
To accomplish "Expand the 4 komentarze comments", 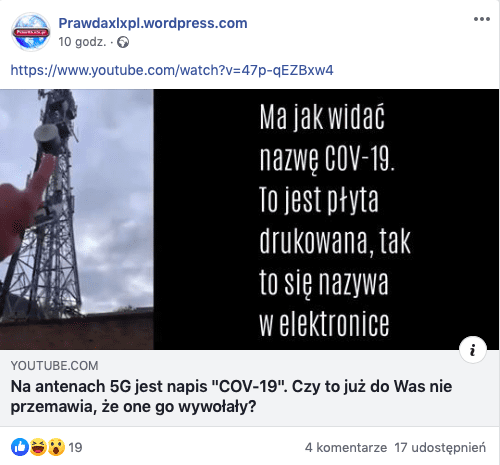I will (346, 447).
